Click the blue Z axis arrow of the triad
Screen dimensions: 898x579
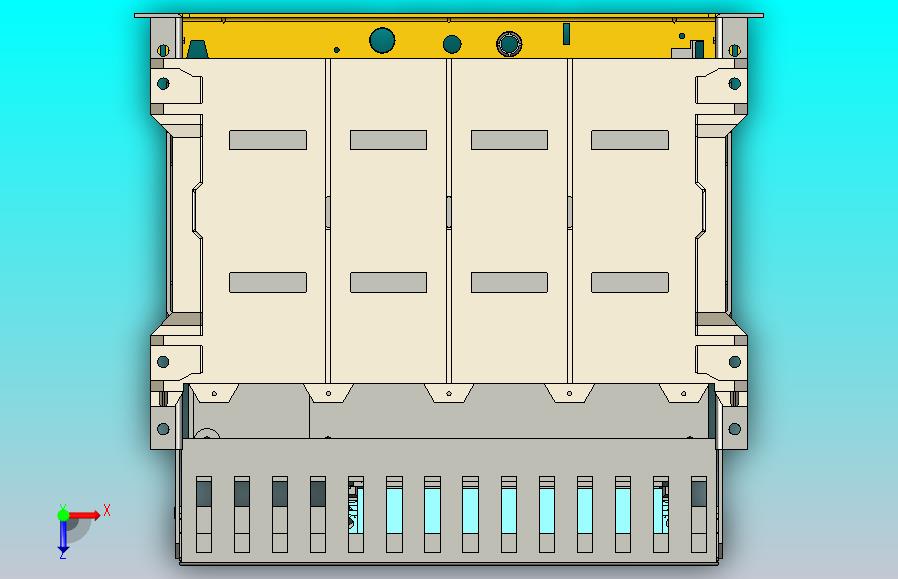(x=63, y=535)
